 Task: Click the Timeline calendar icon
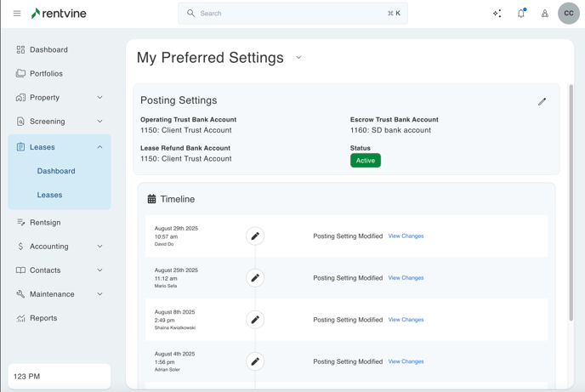tap(151, 199)
